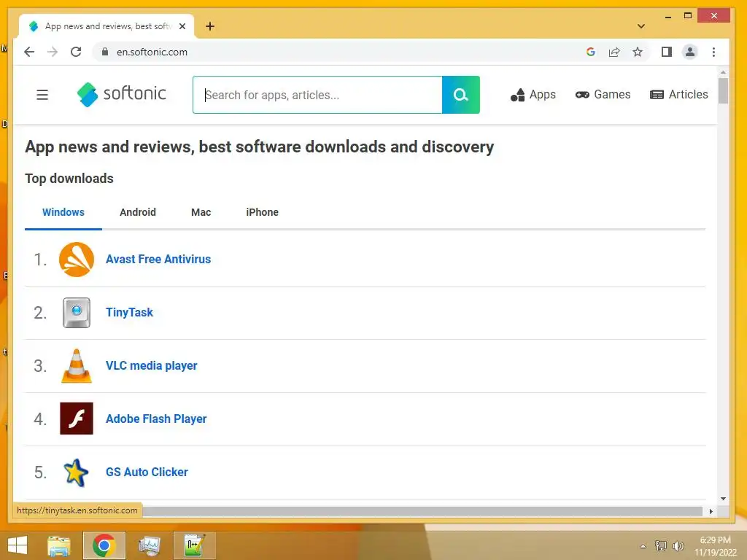Click the Avast Free Antivirus icon
747x560 pixels.
click(x=76, y=260)
